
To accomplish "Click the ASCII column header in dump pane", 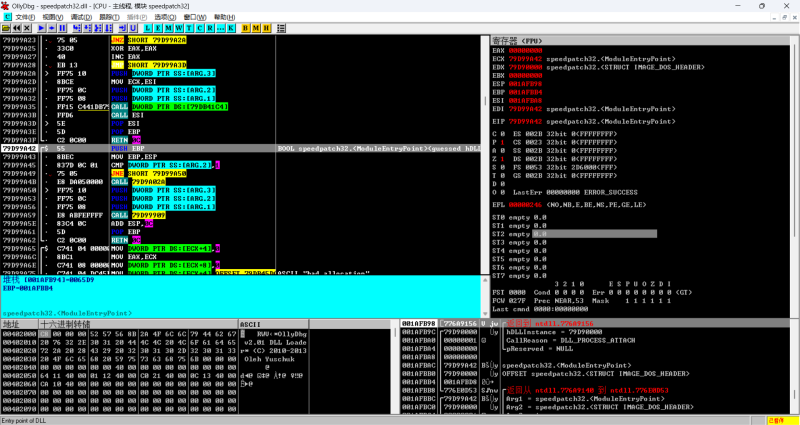I will coord(273,324).
